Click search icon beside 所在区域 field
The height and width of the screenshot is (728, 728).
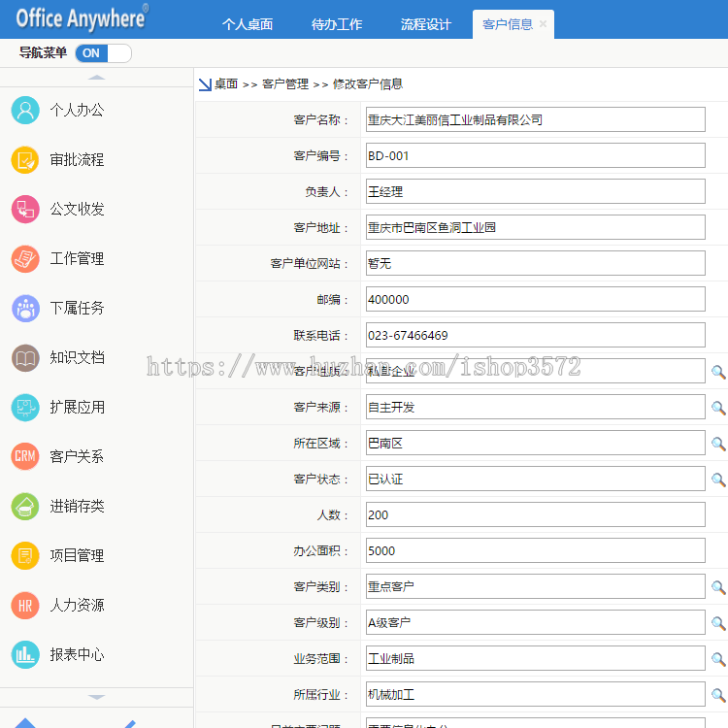(x=718, y=444)
